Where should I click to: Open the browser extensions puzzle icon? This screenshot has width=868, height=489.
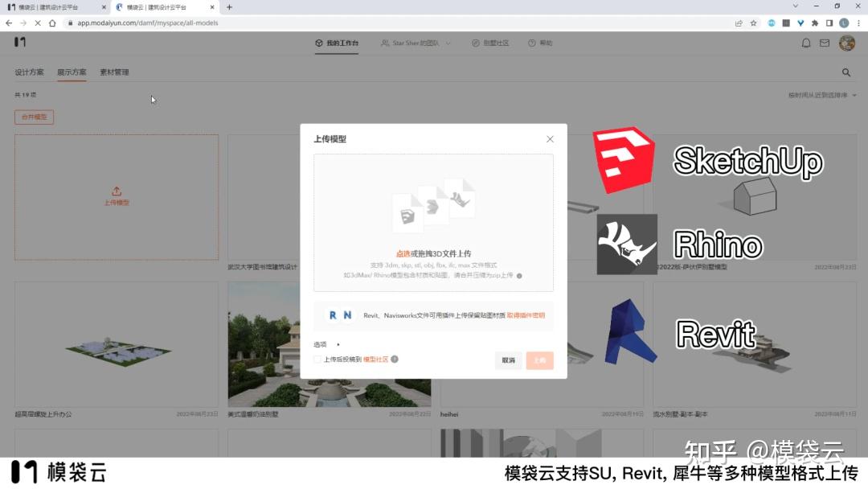[x=815, y=23]
